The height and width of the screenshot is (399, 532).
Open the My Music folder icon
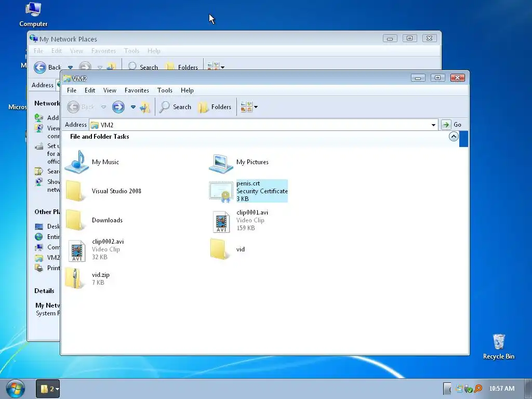coord(77,162)
